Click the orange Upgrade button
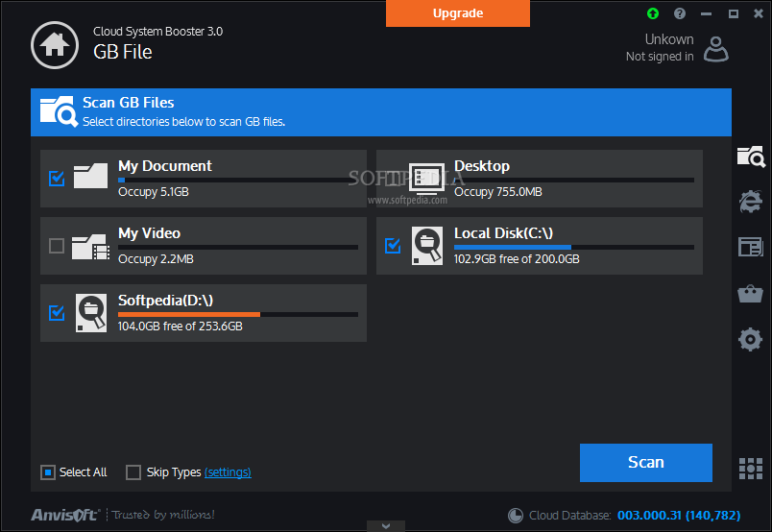Viewport: 772px width, 532px height. coord(458,13)
